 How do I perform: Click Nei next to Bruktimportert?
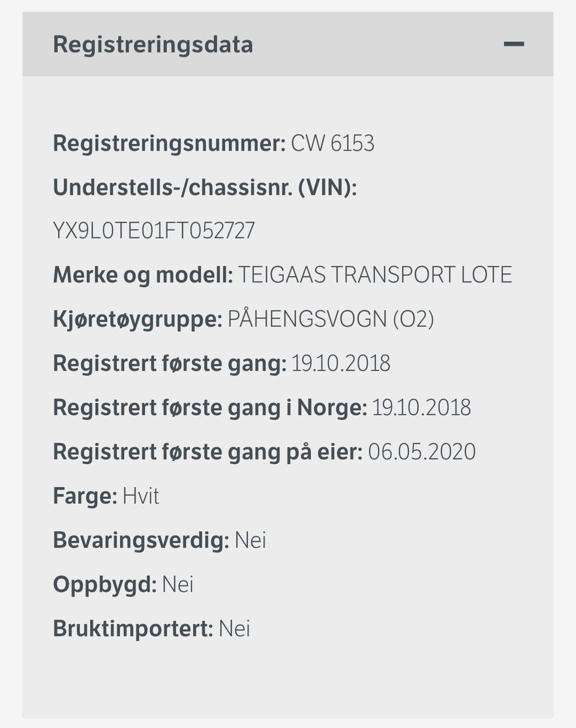[234, 629]
